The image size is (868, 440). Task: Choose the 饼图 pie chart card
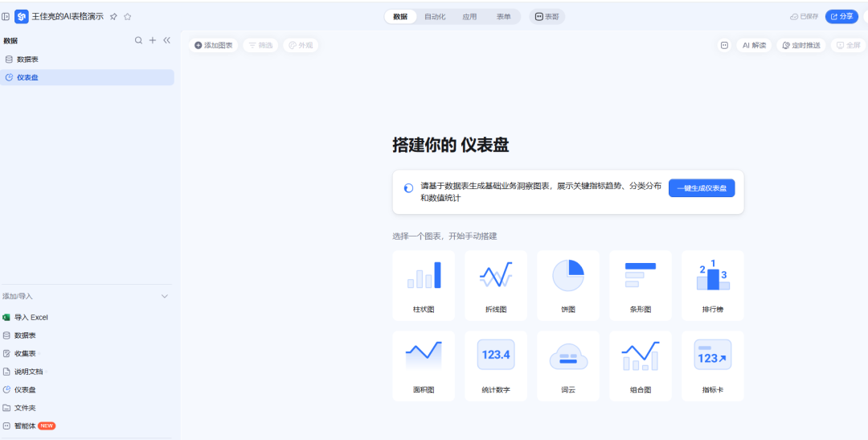tap(568, 286)
